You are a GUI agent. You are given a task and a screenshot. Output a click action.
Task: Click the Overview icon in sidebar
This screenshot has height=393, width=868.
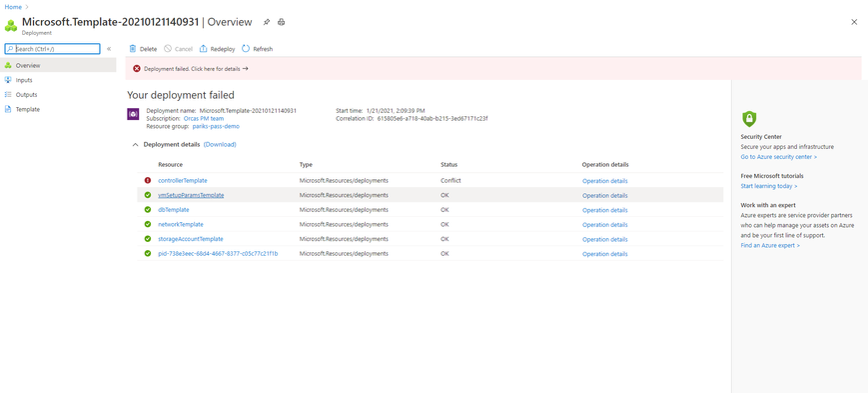click(x=8, y=65)
